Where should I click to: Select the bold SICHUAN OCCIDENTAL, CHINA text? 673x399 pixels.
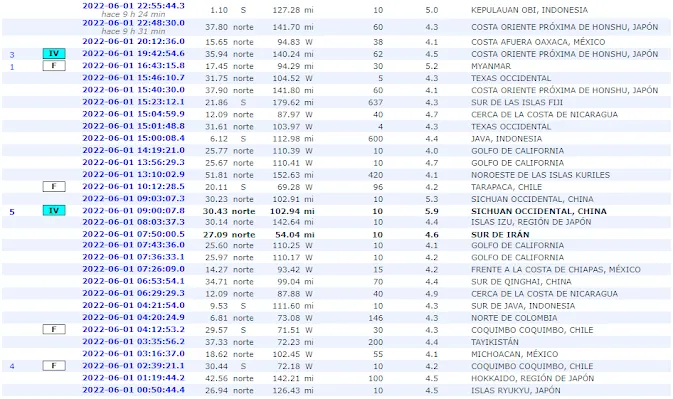click(539, 211)
